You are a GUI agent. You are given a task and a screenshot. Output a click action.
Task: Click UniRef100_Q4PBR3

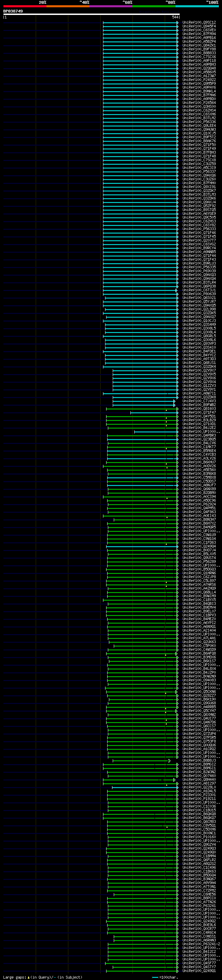coord(199,435)
